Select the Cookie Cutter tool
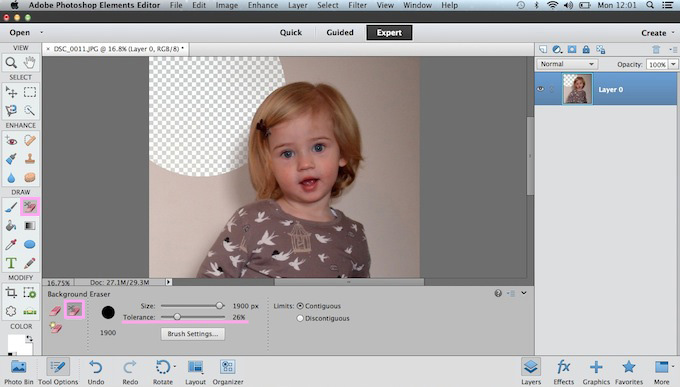The width and height of the screenshot is (680, 387). [11, 311]
